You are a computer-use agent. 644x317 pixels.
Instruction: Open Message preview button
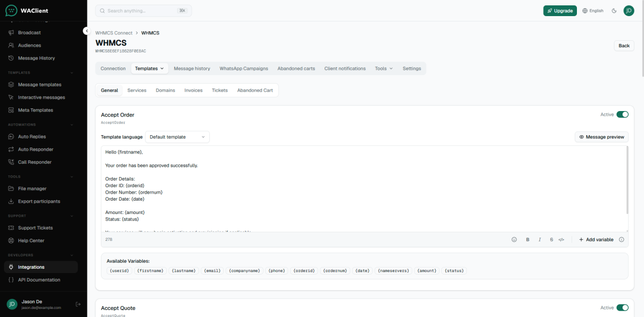(602, 137)
